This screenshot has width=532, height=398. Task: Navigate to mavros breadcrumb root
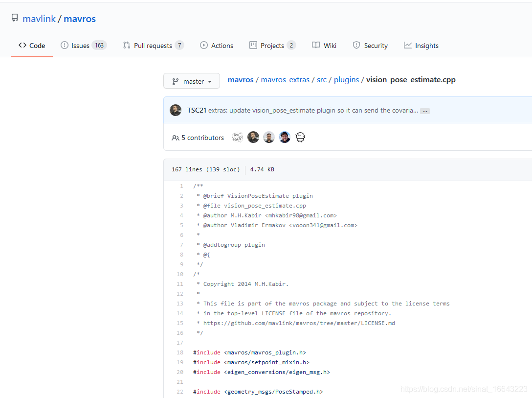241,80
